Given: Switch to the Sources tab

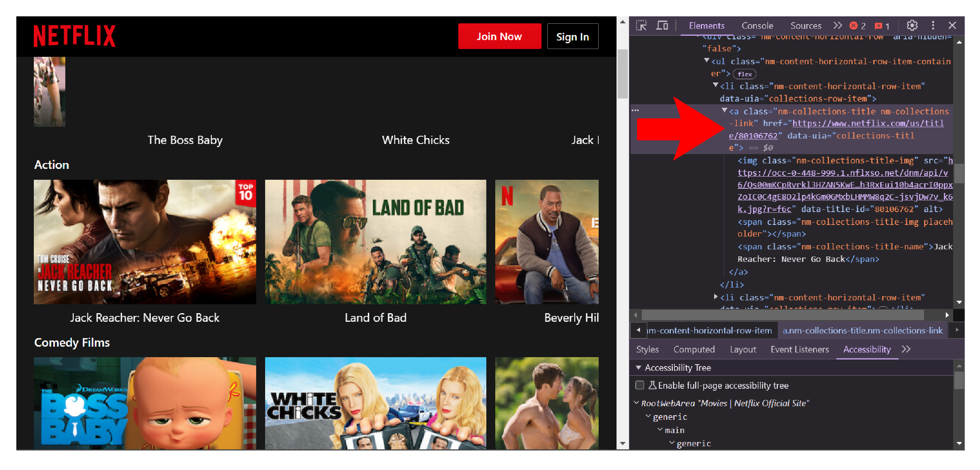Looking at the screenshot, I should [x=805, y=26].
